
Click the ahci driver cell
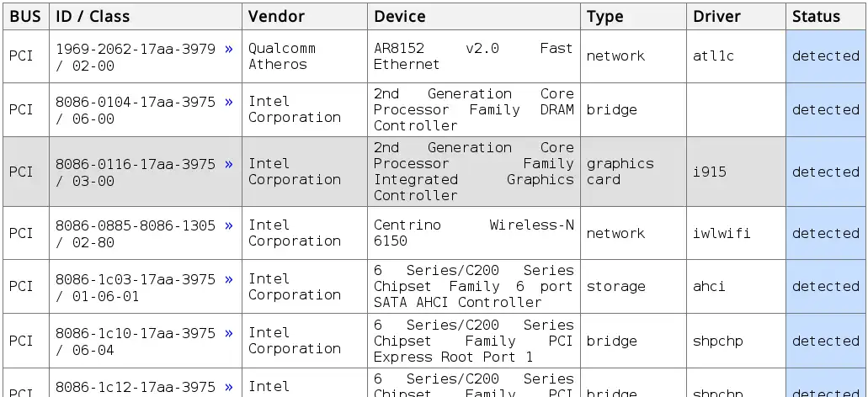(x=737, y=287)
